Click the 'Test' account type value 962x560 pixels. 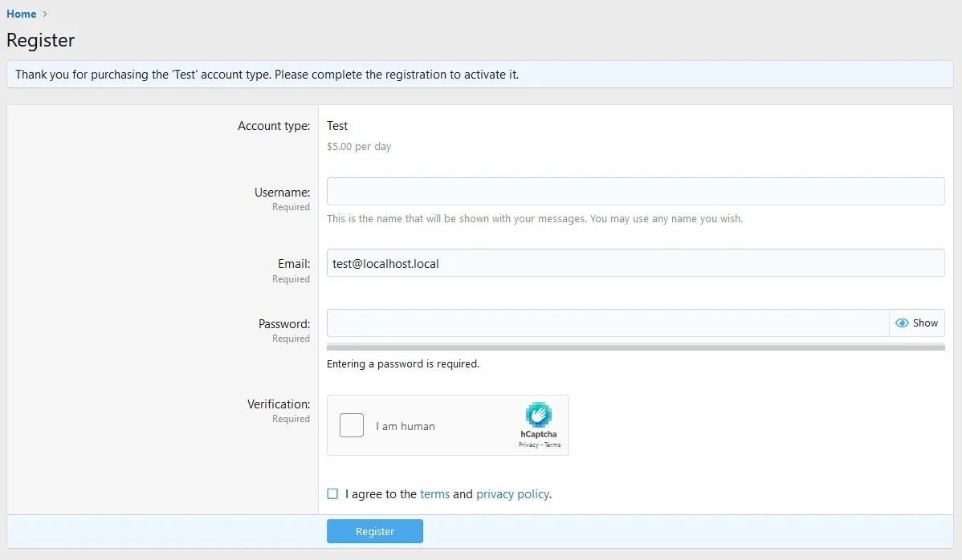337,126
